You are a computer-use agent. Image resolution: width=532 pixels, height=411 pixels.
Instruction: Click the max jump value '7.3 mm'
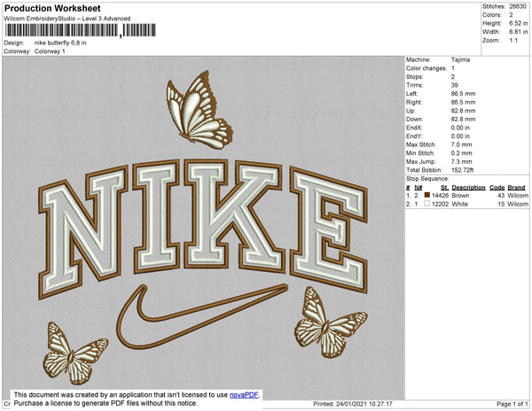tap(461, 161)
